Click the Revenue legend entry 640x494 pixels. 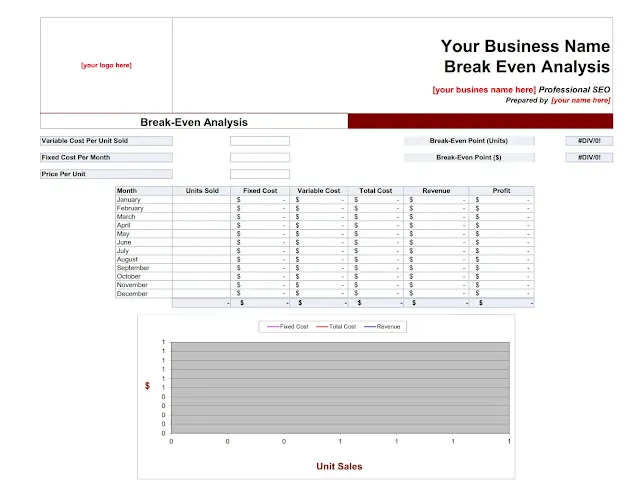(x=382, y=327)
